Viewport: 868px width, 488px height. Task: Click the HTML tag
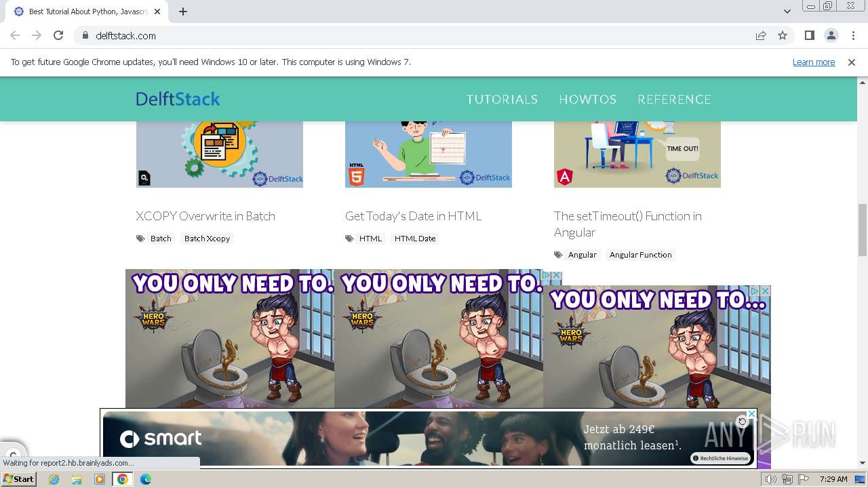[370, 239]
